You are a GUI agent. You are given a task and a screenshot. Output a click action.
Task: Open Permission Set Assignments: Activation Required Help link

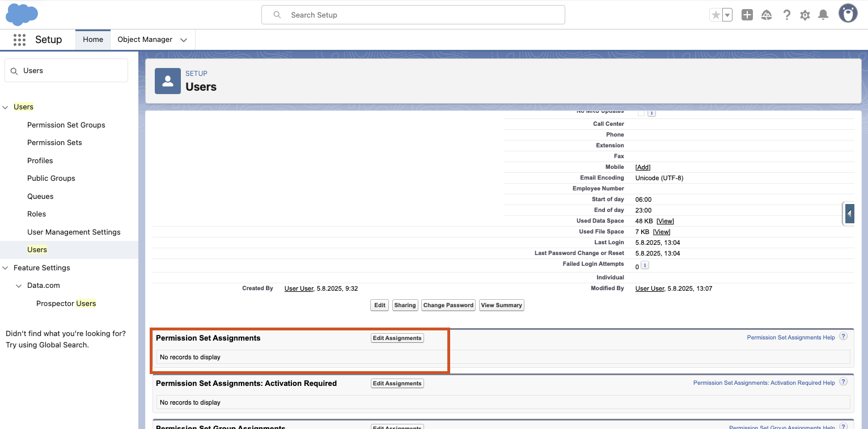(x=764, y=383)
